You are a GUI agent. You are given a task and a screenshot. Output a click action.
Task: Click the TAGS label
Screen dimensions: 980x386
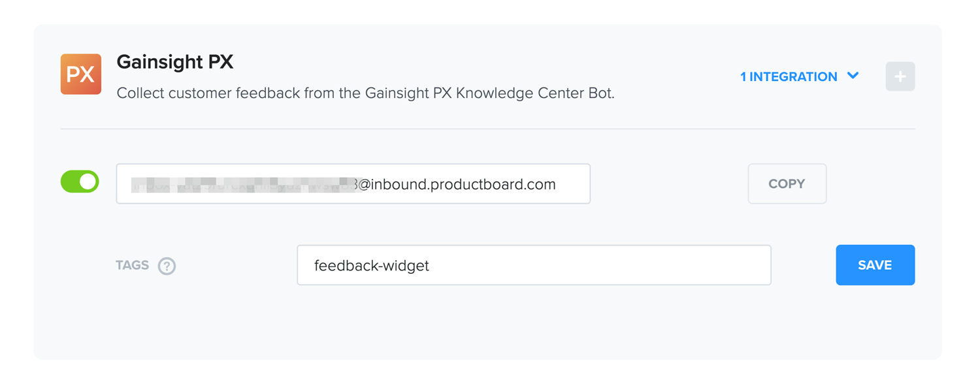[x=133, y=265]
